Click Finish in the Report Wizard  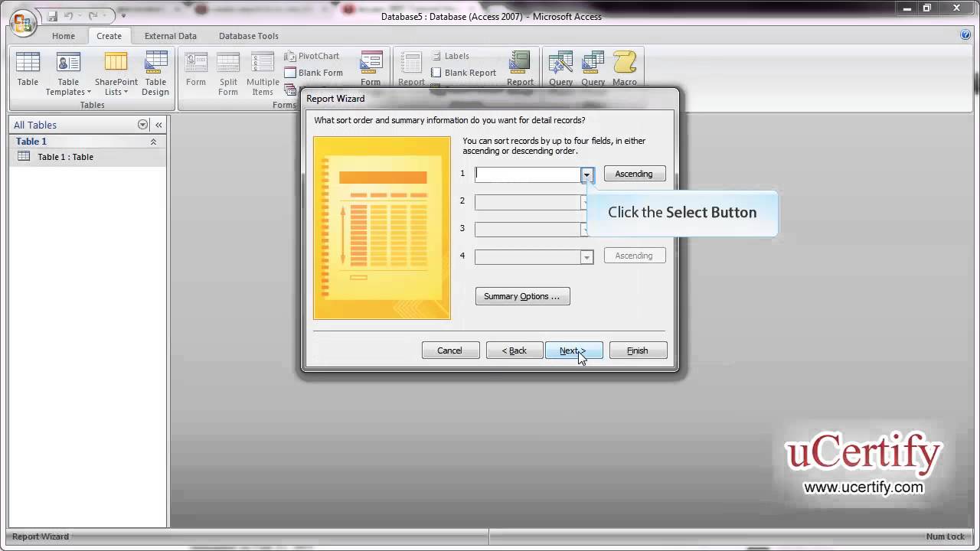coord(638,350)
